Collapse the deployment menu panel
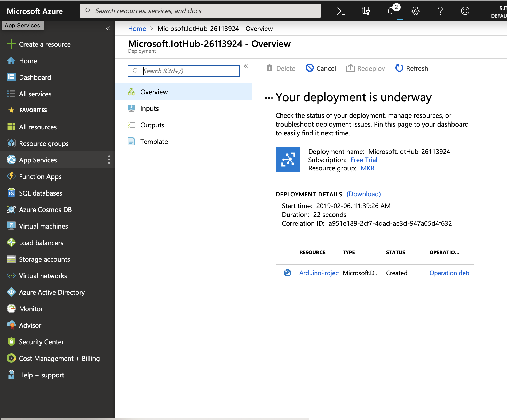507x420 pixels. pyautogui.click(x=246, y=66)
